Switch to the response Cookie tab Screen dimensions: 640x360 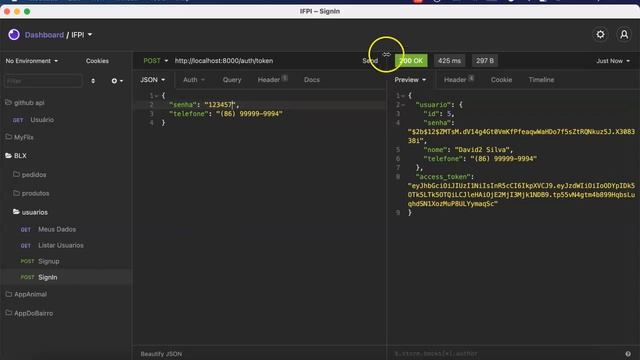[501, 80]
